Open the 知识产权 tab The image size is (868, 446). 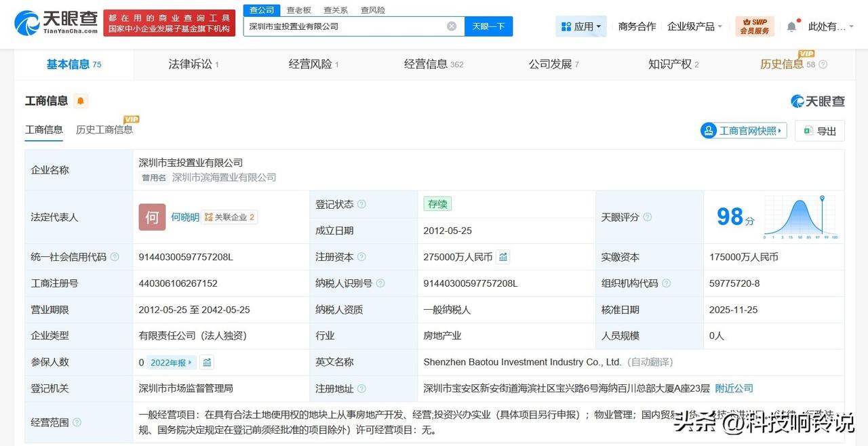[x=674, y=64]
